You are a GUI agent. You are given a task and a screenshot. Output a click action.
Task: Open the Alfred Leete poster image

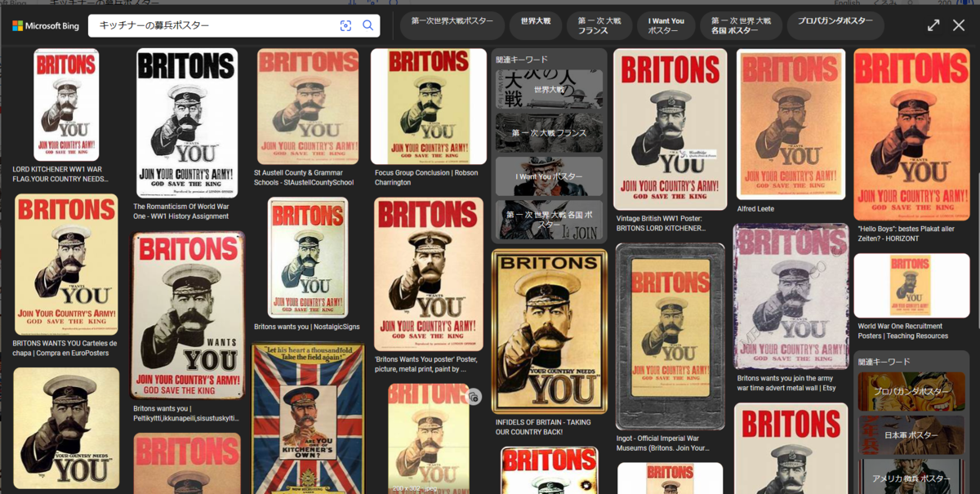pos(791,124)
